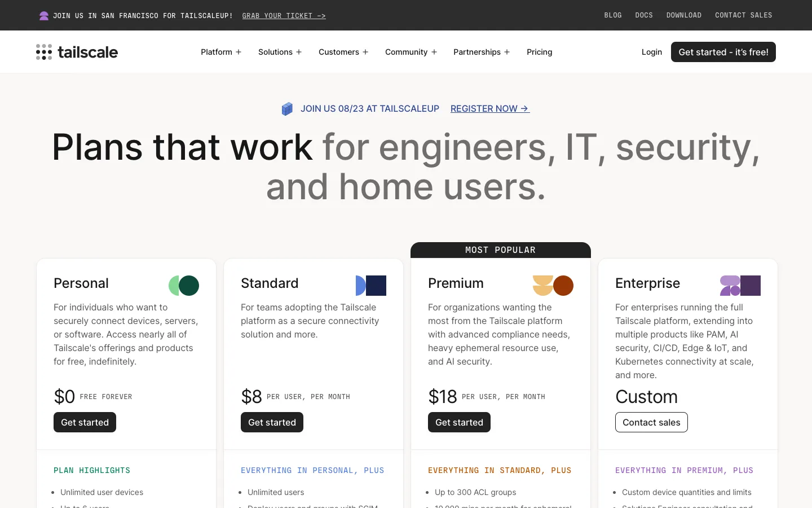Click the MOST POPULAR banner
812x508 pixels.
click(501, 250)
